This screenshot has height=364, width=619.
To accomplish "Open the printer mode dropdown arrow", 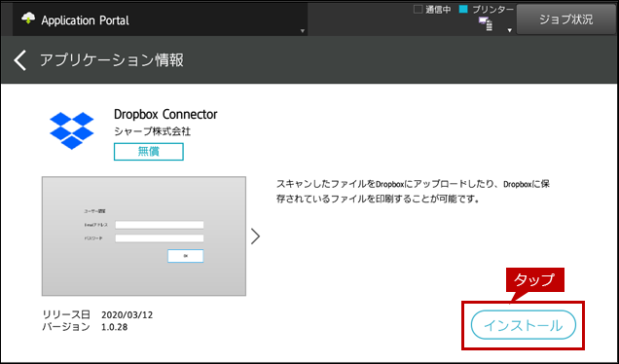I will point(510,30).
